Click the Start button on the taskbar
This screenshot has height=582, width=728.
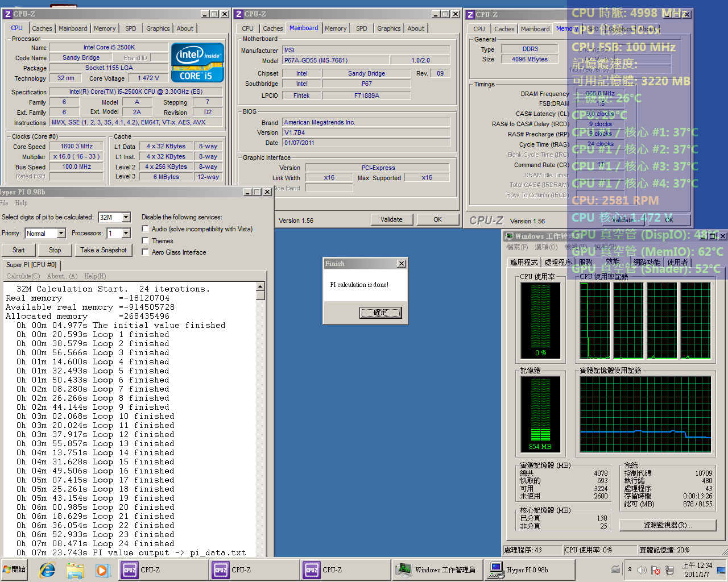(x=15, y=569)
